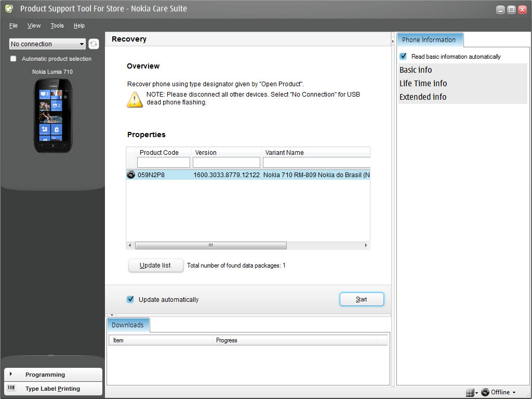Click the Item column header in Downloads
The image size is (532, 399).
[x=160, y=340]
